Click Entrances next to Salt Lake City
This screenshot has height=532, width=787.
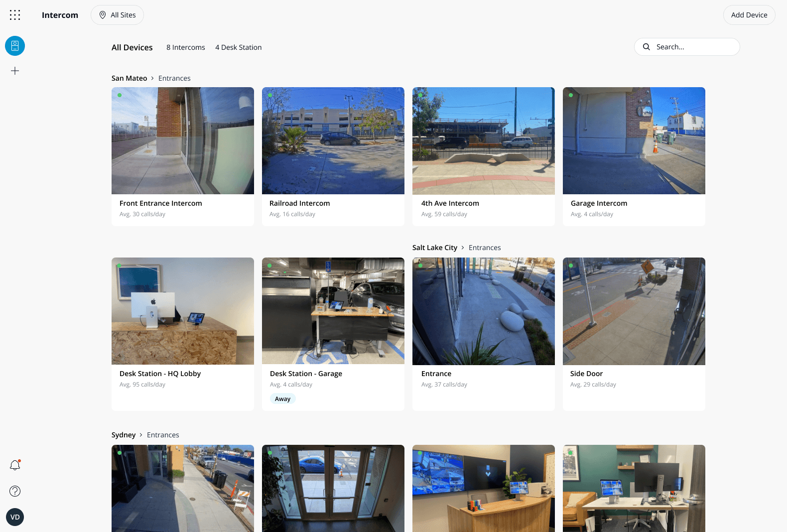coord(485,248)
